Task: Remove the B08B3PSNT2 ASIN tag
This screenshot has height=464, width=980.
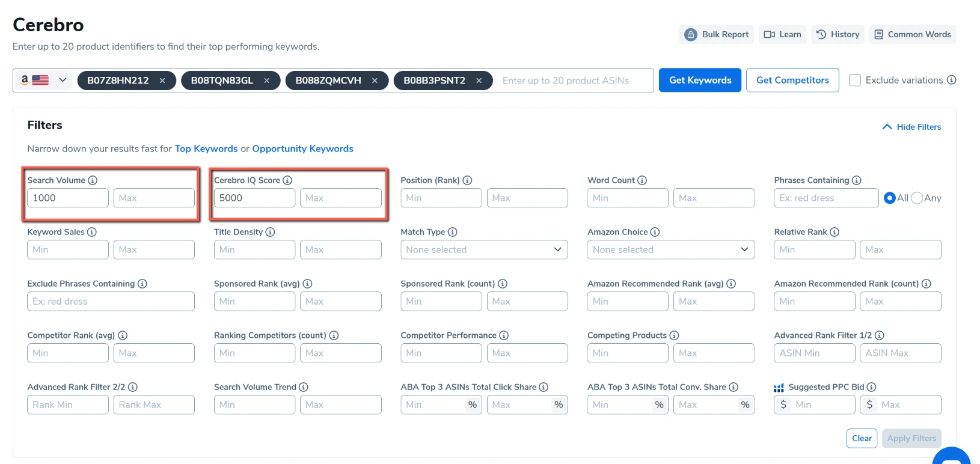Action: click(479, 81)
